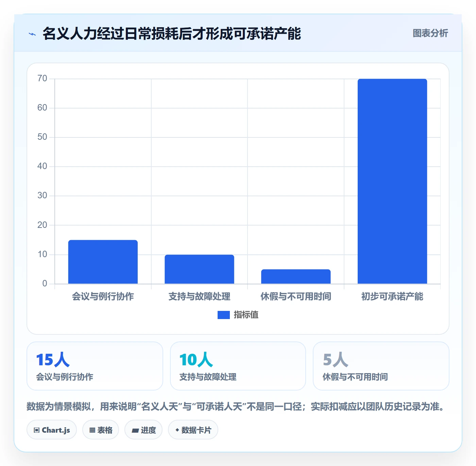Click the 数据卡片 tag chip
Screen dimensions: 476x466
(x=193, y=430)
